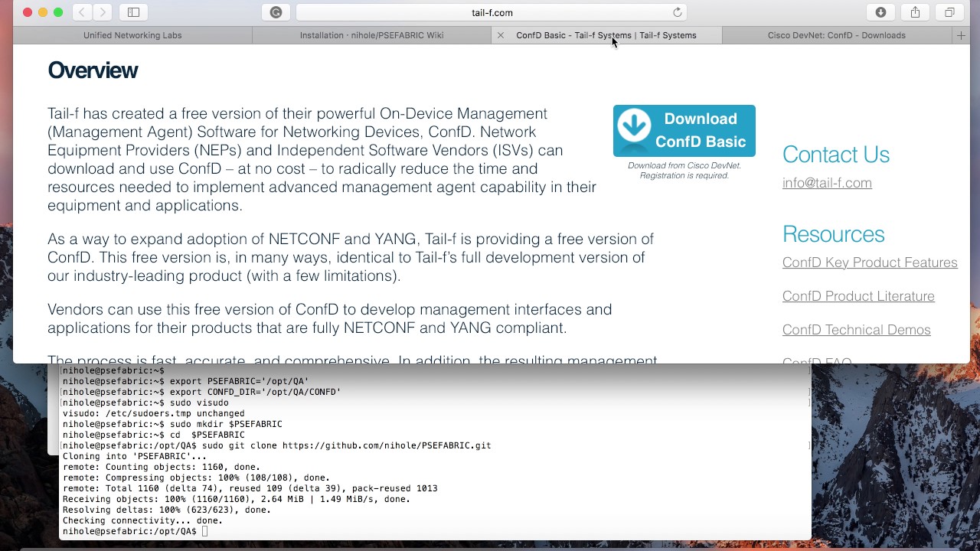The image size is (980, 551).
Task: Open ConfD Technical Demos link
Action: (x=857, y=330)
